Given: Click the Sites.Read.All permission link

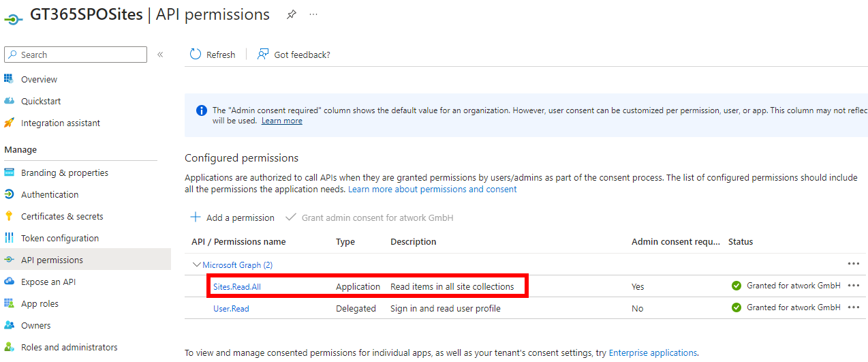Looking at the screenshot, I should [x=237, y=287].
